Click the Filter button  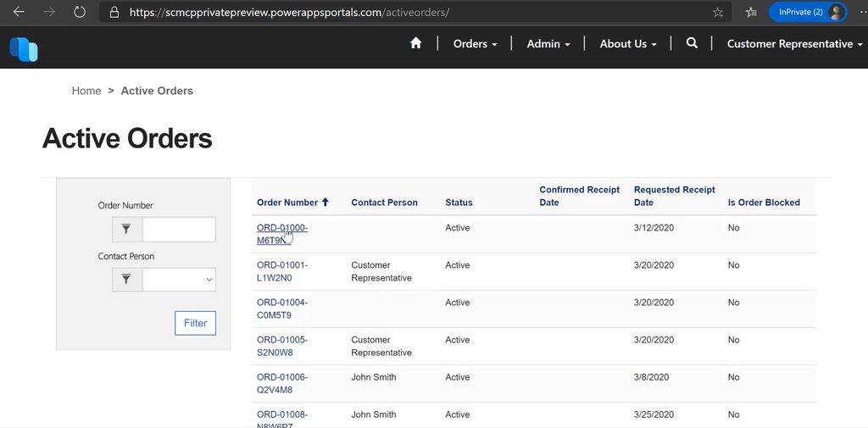[x=196, y=324]
